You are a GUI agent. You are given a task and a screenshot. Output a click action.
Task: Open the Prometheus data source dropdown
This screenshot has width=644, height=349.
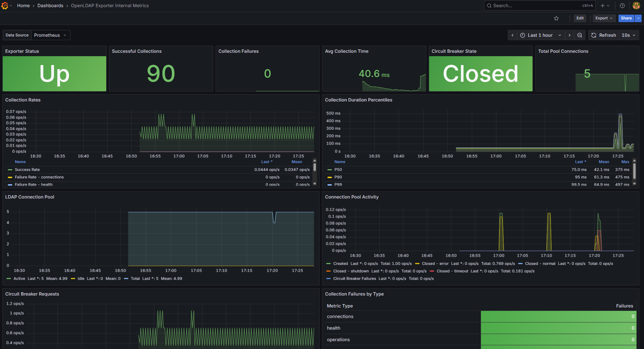coord(51,35)
